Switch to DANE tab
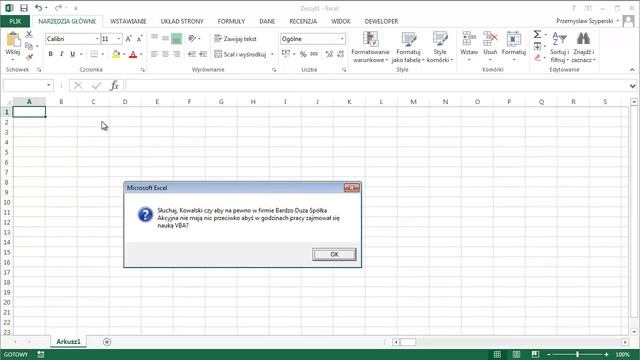Viewport: 640px width, 360px height. [267, 21]
